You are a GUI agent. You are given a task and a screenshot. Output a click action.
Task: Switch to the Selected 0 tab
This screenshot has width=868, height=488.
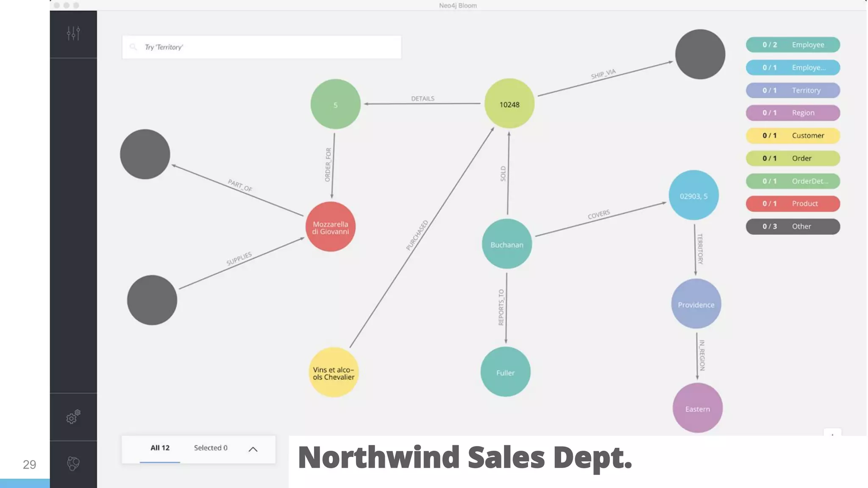click(211, 448)
